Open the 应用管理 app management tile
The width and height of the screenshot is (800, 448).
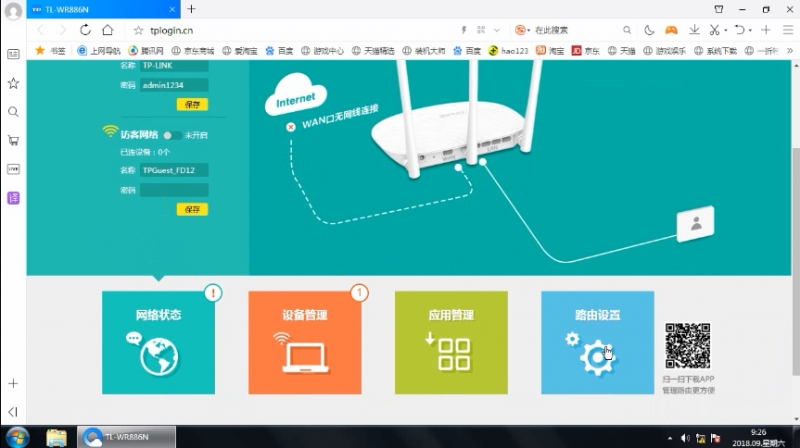(x=451, y=342)
